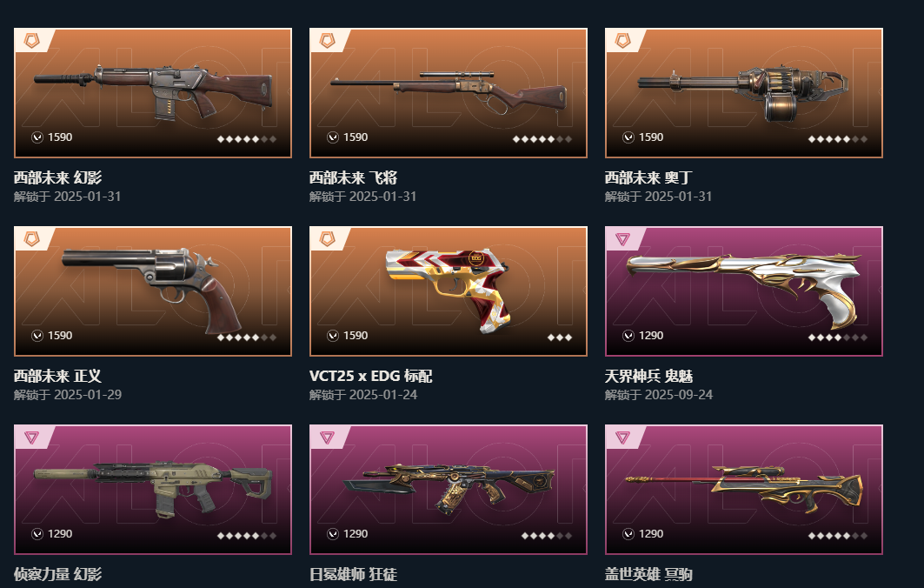Screen dimensions: 924x588
Task: Click tier badge icon on 西部未来 奥丁 card
Action: click(x=622, y=40)
